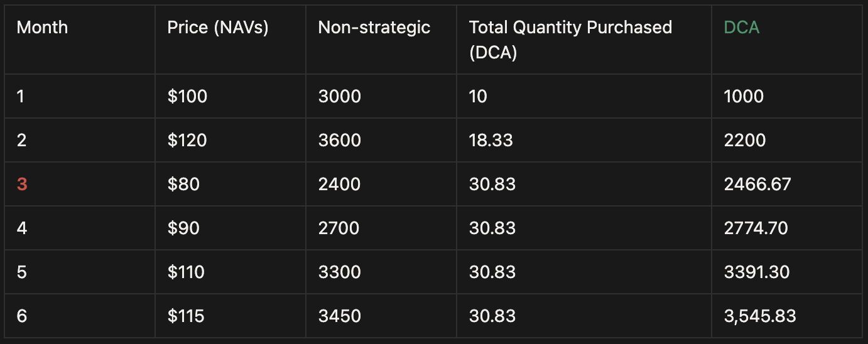868x344 pixels.
Task: Select the 3600 Non-strategic cell
Action: point(339,140)
